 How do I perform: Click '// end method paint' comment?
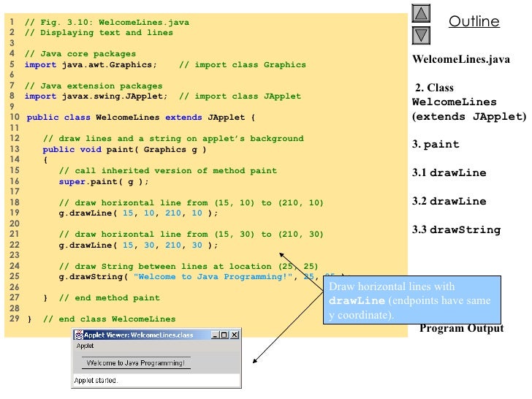[110, 298]
